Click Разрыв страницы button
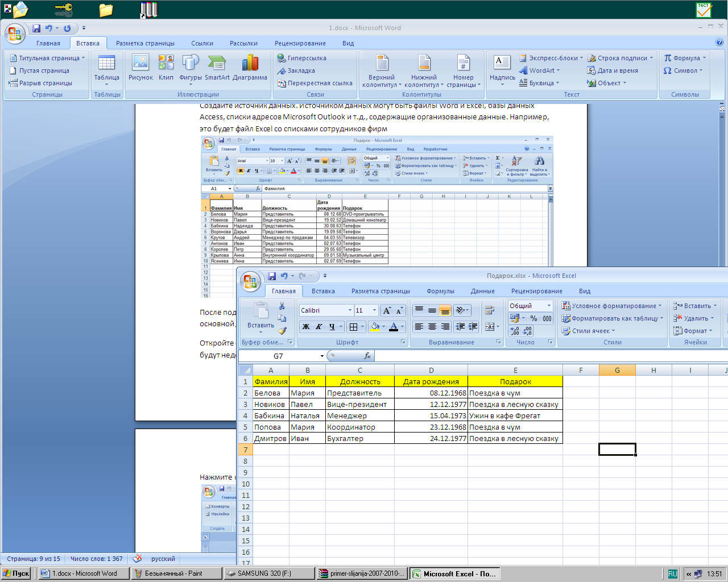Viewport: 728px width, 582px height. tap(40, 83)
